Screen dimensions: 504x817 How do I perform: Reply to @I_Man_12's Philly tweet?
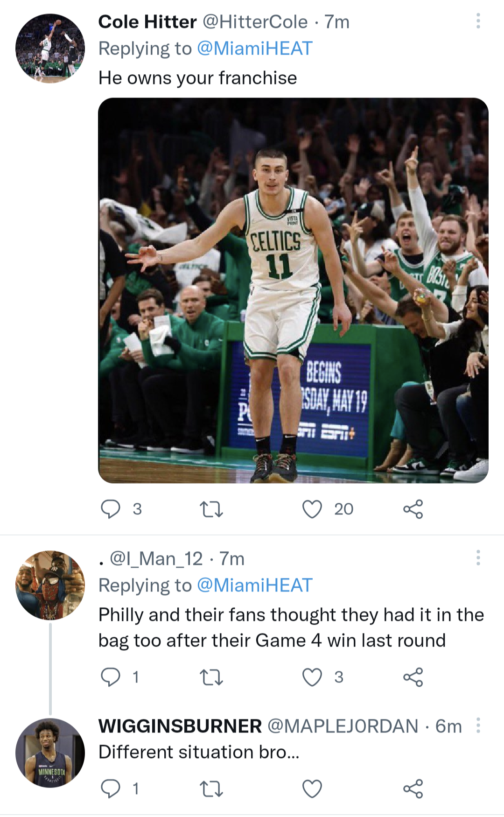[111, 677]
